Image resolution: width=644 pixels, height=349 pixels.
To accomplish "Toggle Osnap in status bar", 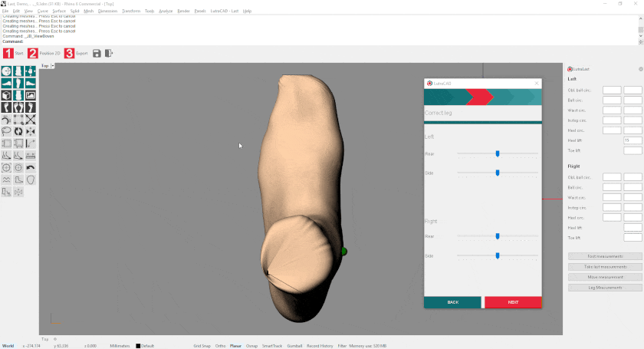I will 251,346.
